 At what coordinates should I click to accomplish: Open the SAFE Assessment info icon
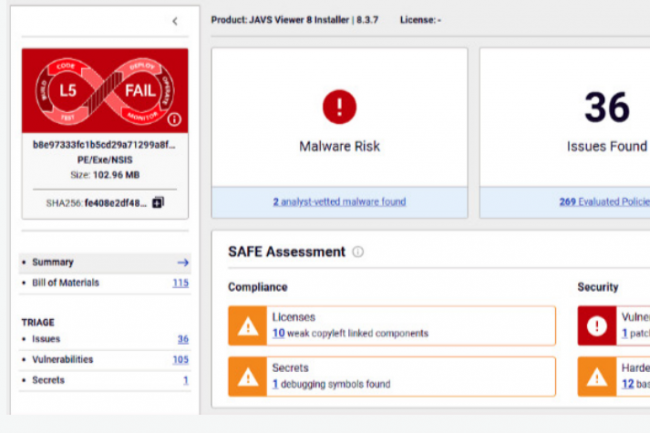coord(358,252)
